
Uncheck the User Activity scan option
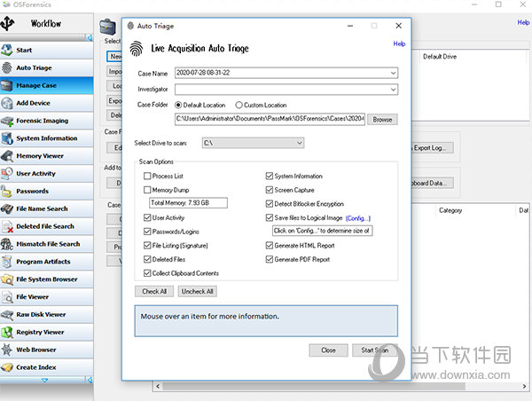147,217
